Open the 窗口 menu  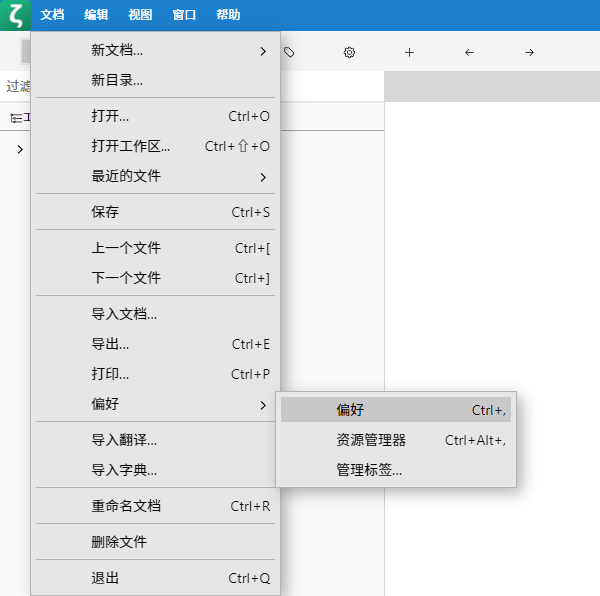point(184,15)
